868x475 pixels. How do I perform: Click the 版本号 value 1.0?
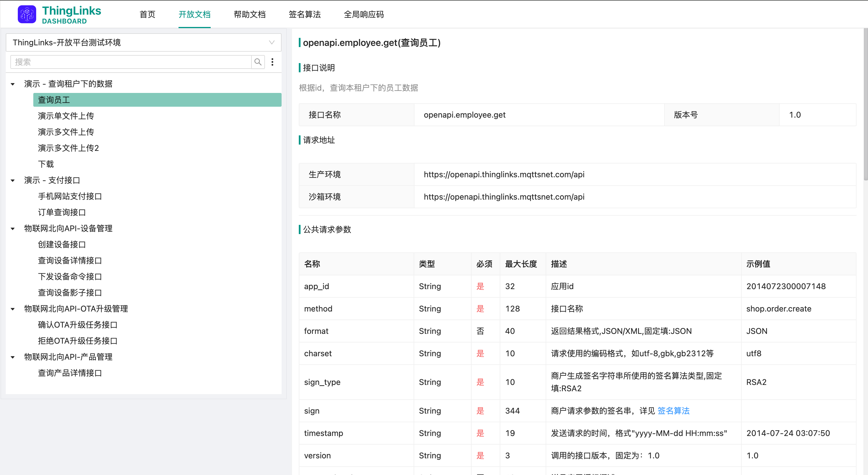795,115
